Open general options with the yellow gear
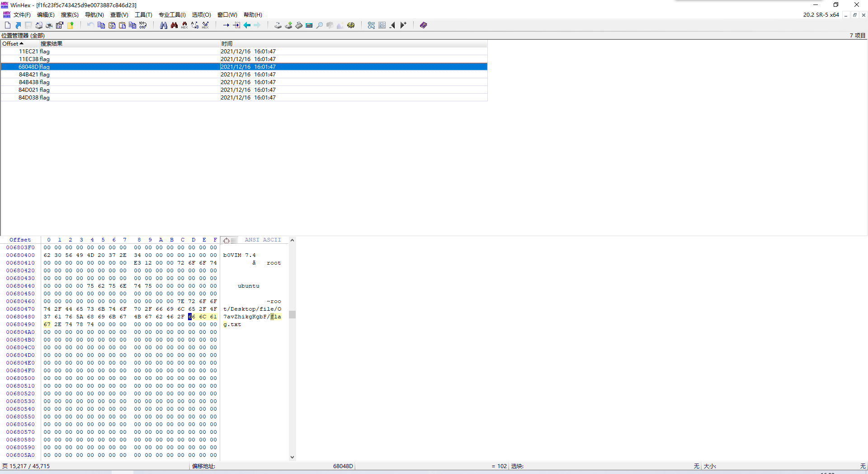Screen dimensions: 868x474 351,25
